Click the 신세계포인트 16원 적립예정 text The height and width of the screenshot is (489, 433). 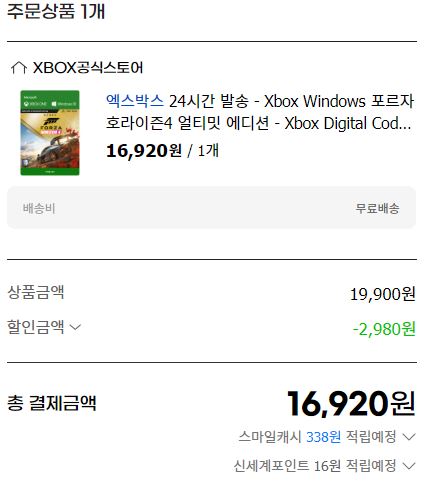coord(315,465)
